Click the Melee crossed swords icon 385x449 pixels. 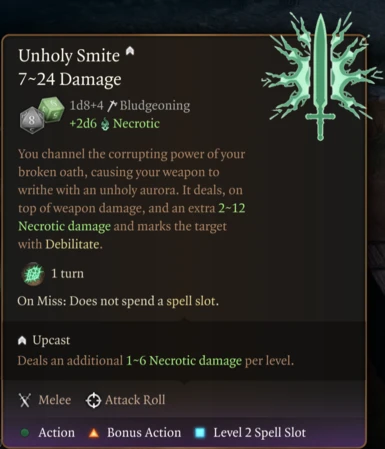pyautogui.click(x=25, y=400)
